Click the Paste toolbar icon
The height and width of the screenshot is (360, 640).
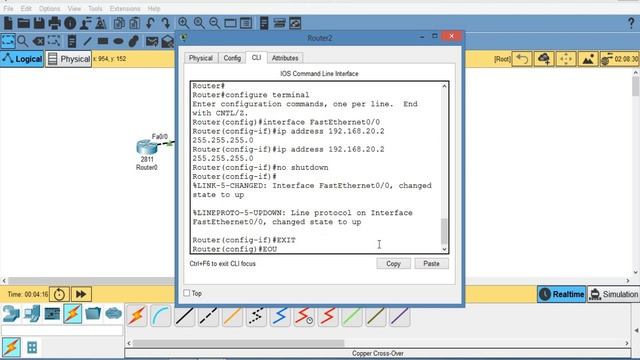[x=135, y=23]
